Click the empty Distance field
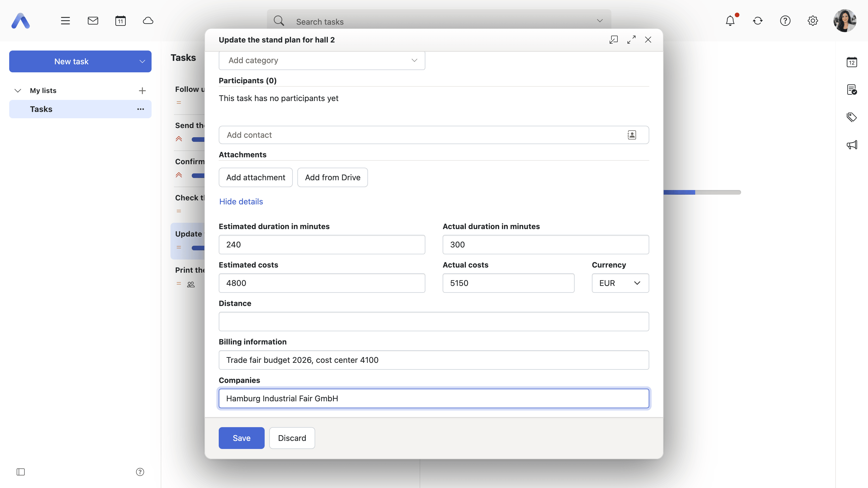 [434, 322]
